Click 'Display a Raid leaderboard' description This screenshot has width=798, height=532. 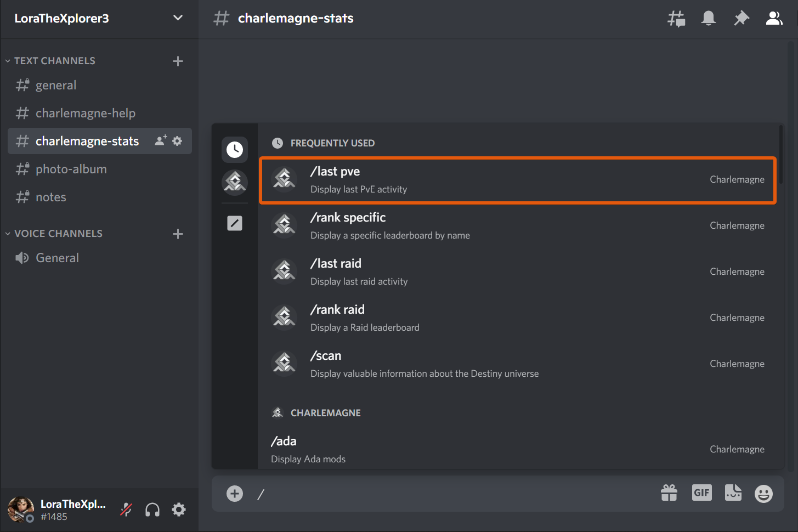tap(365, 327)
